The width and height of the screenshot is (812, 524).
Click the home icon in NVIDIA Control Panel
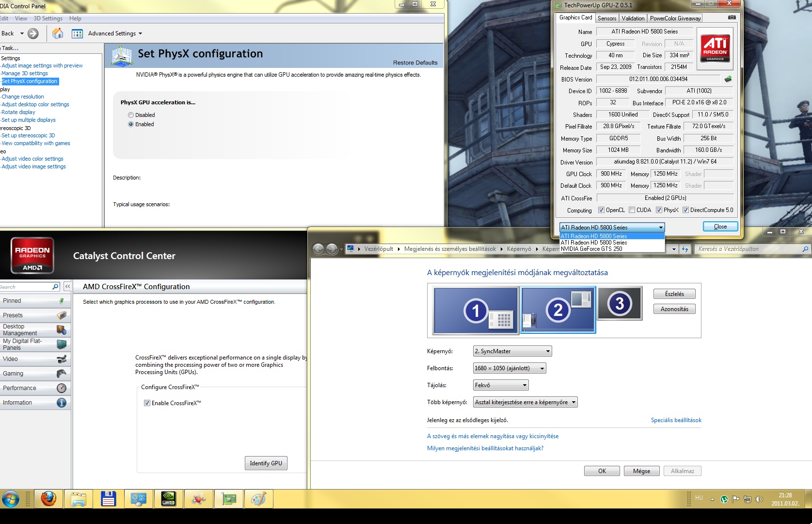[x=58, y=33]
